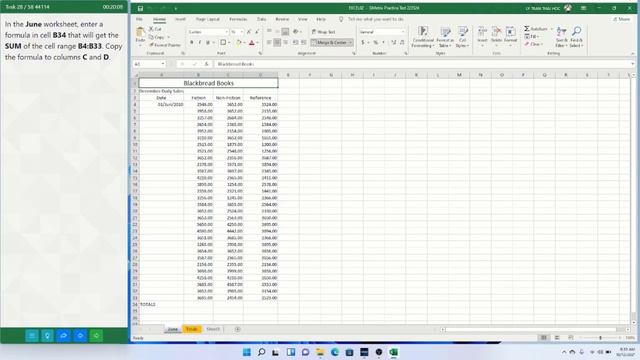Open Microsoft Edge from the taskbar
640x360 pixels.
[x=335, y=352]
